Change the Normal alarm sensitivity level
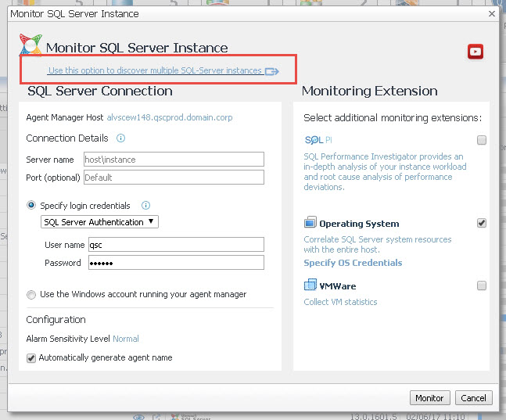The image size is (506, 420). tap(126, 339)
